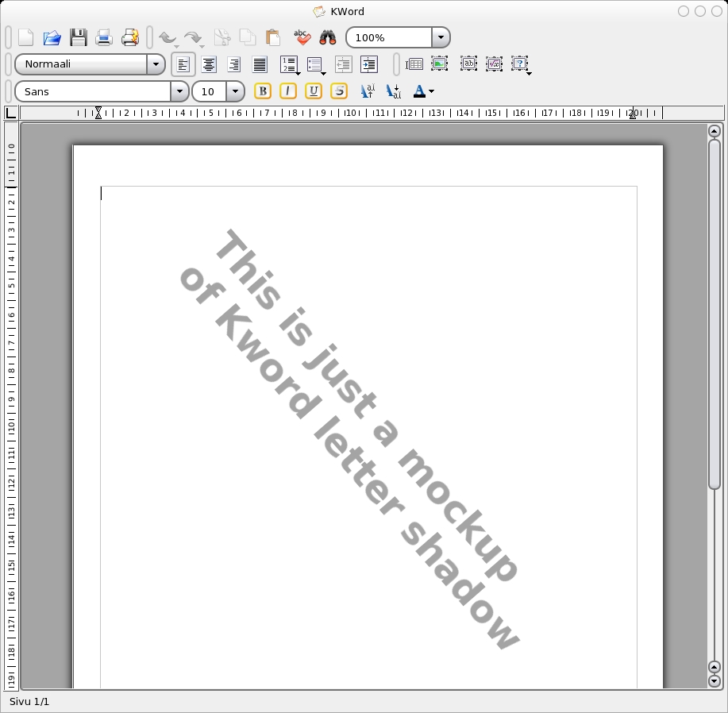The width and height of the screenshot is (728, 713).
Task: Center align the paragraph
Action: [x=209, y=64]
